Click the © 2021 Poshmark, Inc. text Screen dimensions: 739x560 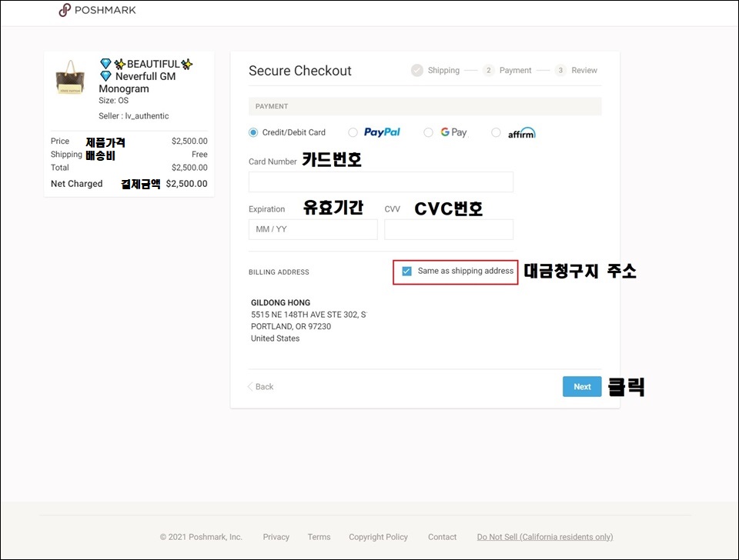(x=201, y=537)
